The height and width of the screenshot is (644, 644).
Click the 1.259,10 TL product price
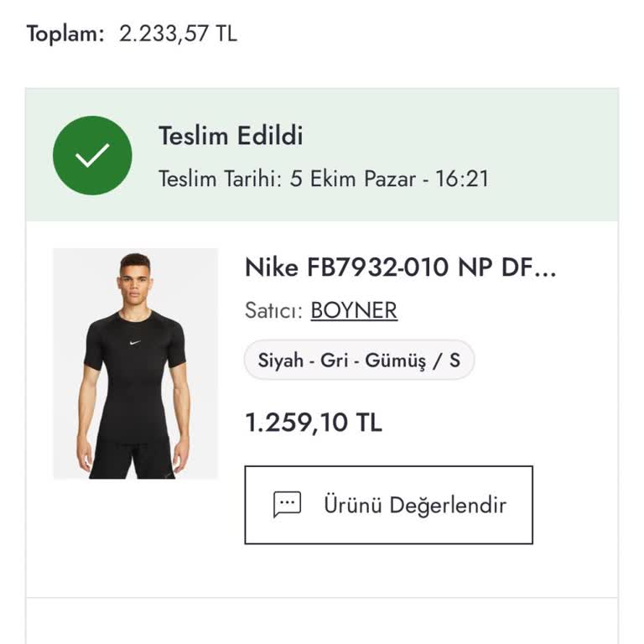click(313, 423)
